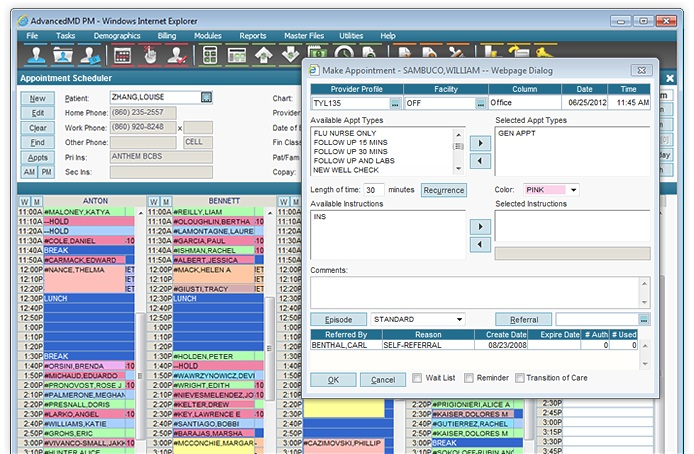
Task: Select NEW WELL CHECK appt type
Action: [x=346, y=170]
